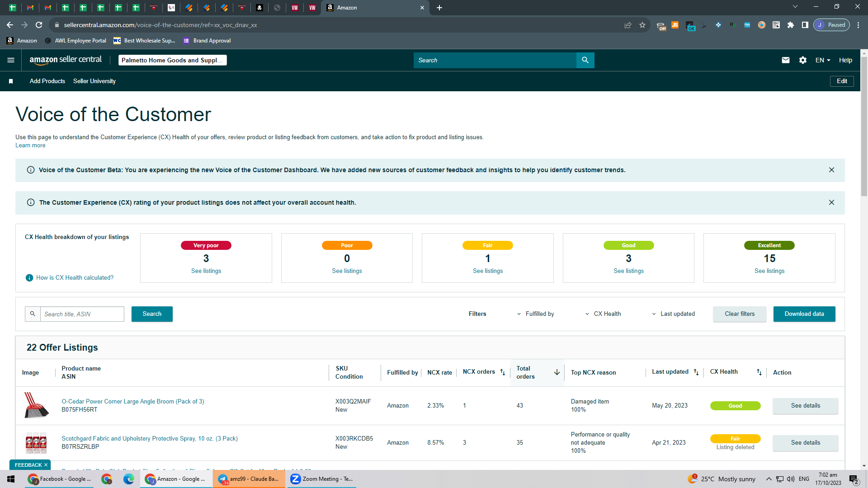
Task: Click the amazon seller central logo
Action: click(x=66, y=60)
